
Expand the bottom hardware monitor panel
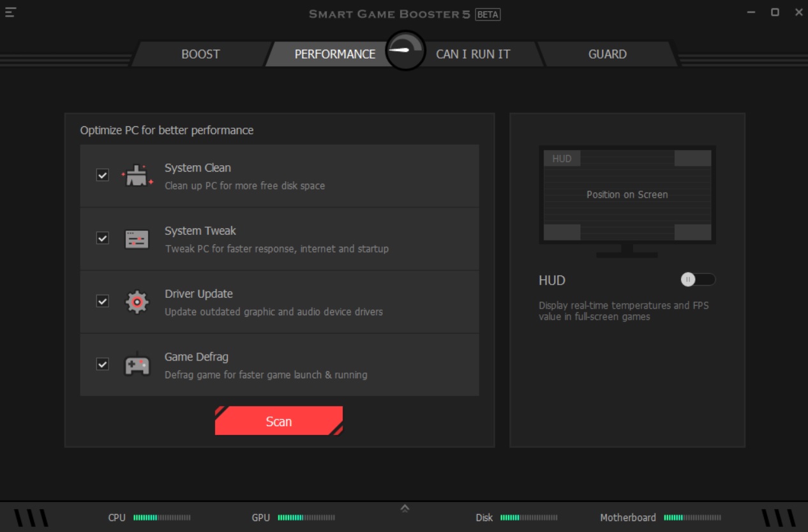[405, 508]
